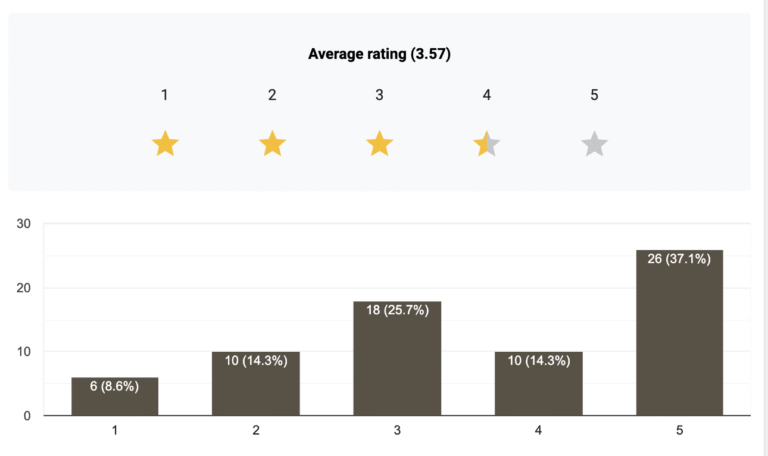Click the rating number 3 label above stars

(379, 95)
